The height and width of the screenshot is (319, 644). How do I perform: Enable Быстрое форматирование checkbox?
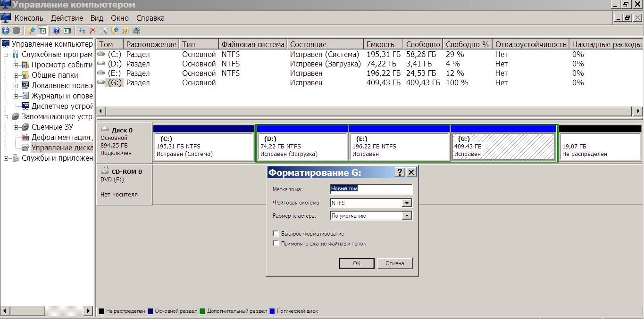click(x=276, y=234)
